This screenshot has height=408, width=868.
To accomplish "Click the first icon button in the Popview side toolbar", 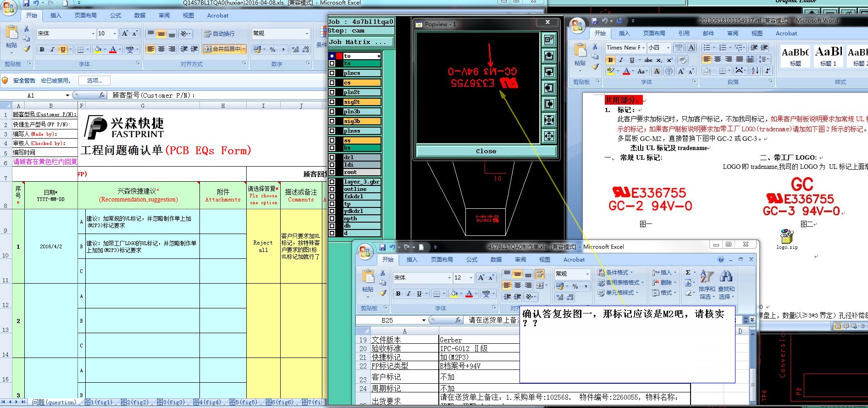I will coord(549,40).
